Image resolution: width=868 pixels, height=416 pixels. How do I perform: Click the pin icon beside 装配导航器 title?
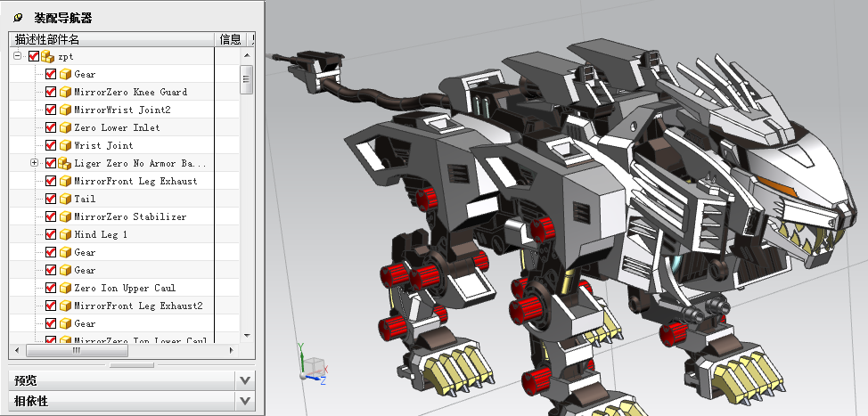click(x=18, y=18)
